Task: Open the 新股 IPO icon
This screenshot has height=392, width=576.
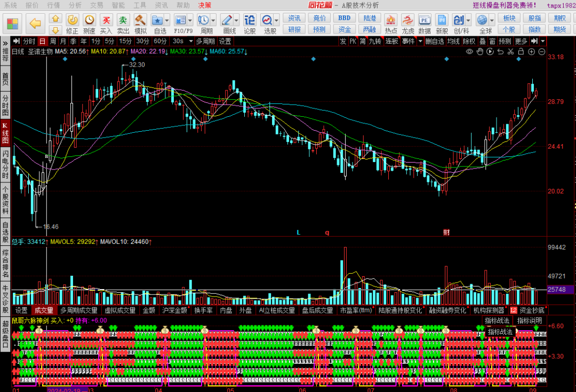Action: click(442, 24)
